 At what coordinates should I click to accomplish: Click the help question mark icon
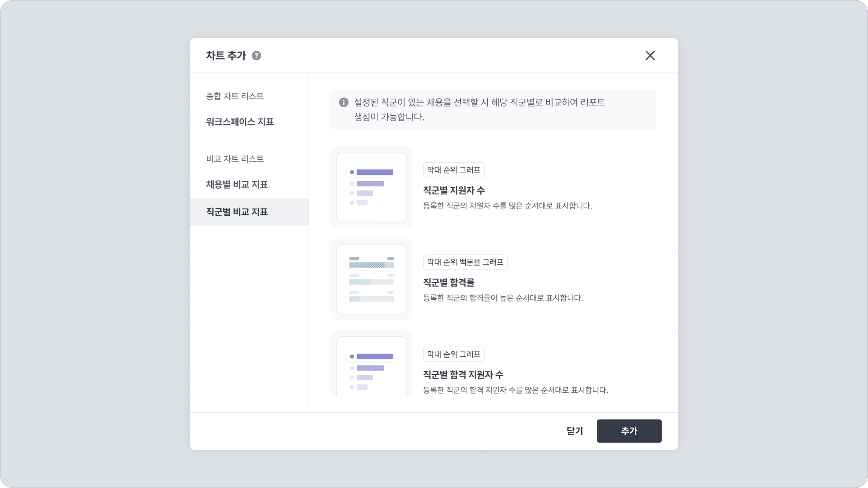point(256,56)
